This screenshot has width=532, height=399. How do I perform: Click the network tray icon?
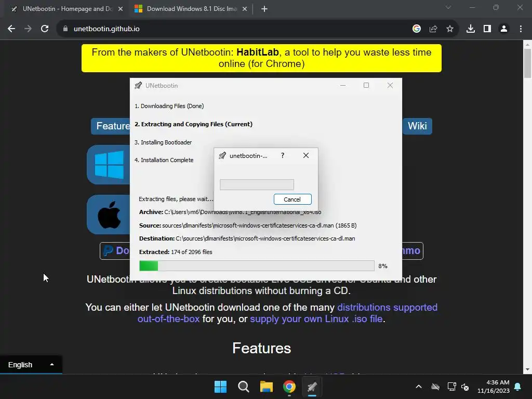point(451,387)
